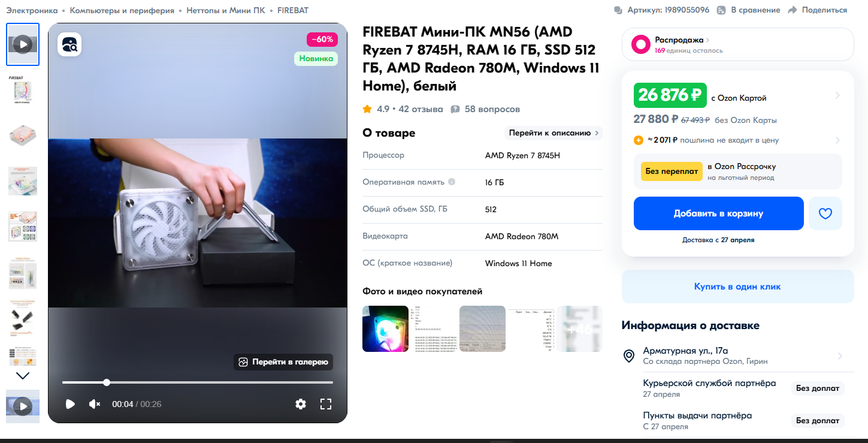Add product to comparison
This screenshot has height=443, width=868.
(749, 10)
